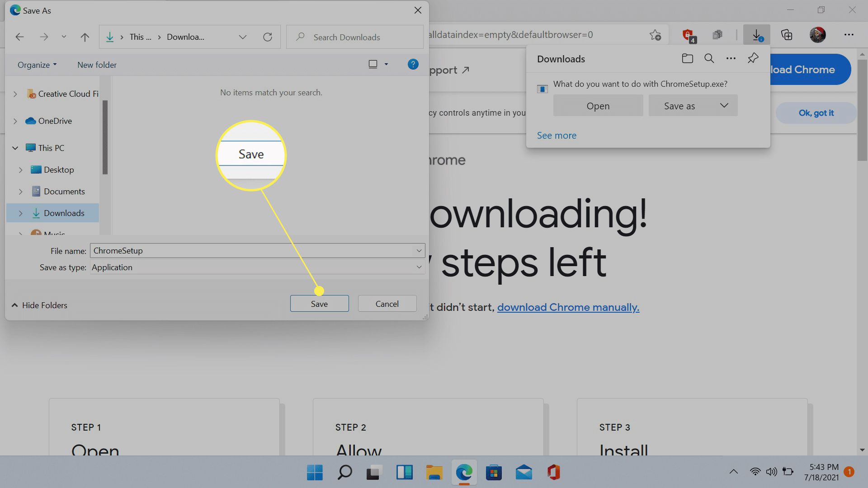
Task: Click See more link in Downloads
Action: [x=557, y=136]
